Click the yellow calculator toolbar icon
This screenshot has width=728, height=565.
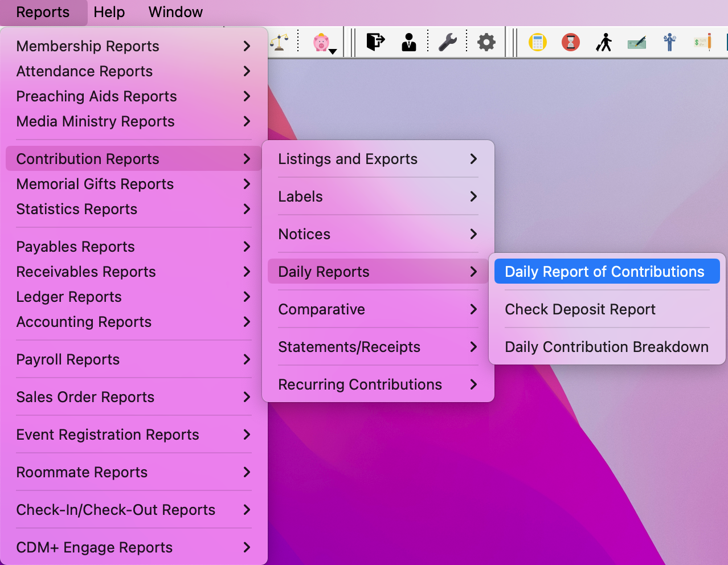tap(537, 42)
